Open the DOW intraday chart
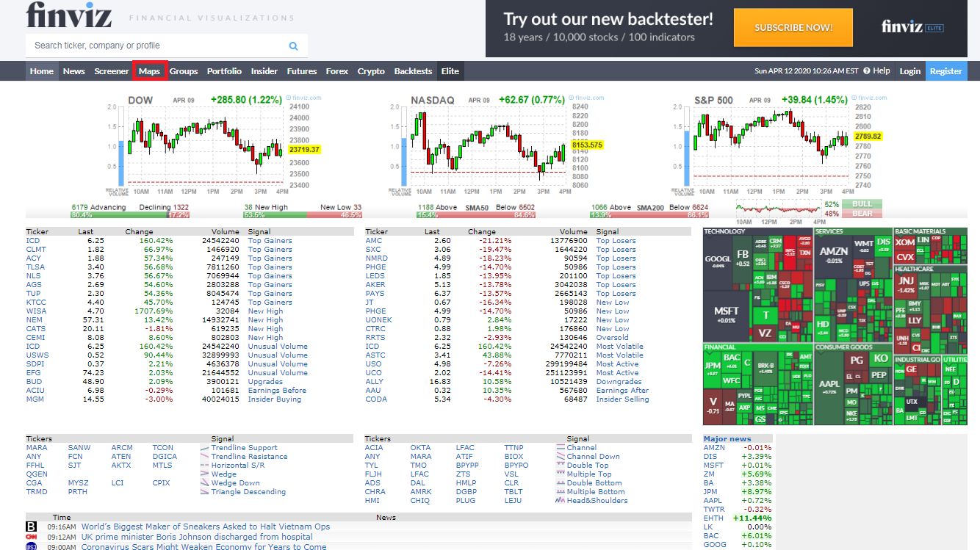 215,145
